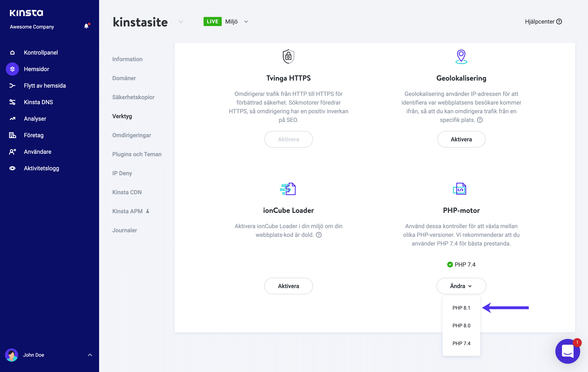Screen dimensions: 588x372
Task: Open the Information tab
Action: (x=127, y=59)
